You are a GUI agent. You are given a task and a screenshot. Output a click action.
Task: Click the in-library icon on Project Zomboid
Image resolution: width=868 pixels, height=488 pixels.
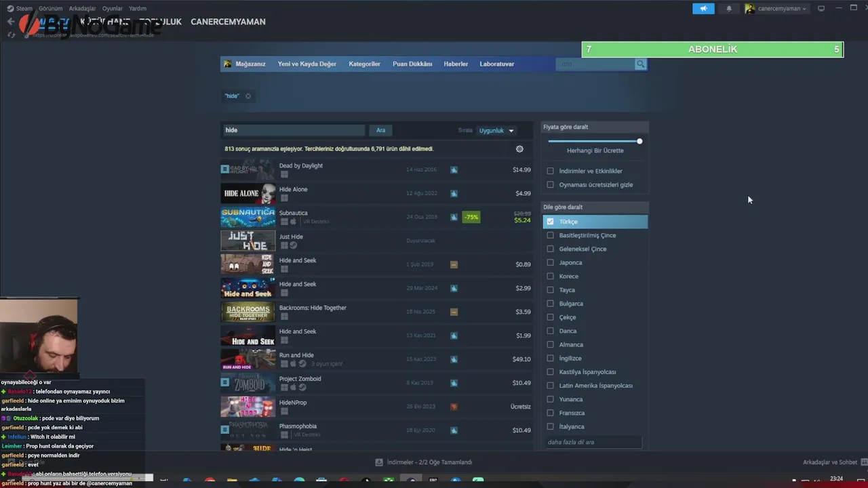tap(224, 382)
